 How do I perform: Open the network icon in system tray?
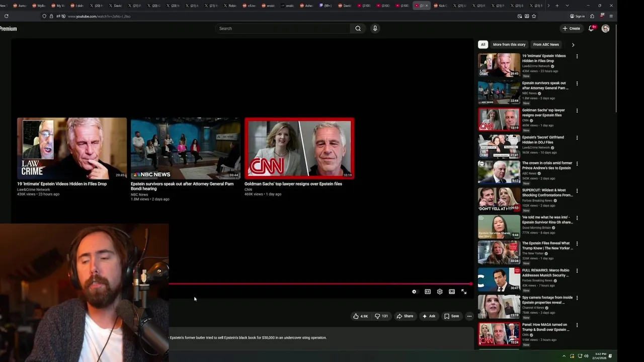tap(579, 356)
